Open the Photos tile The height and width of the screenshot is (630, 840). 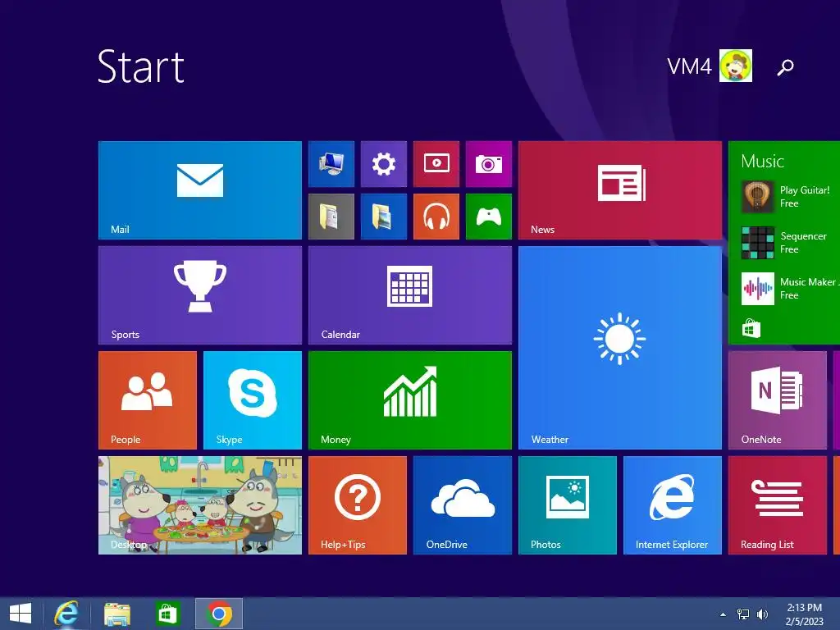568,505
